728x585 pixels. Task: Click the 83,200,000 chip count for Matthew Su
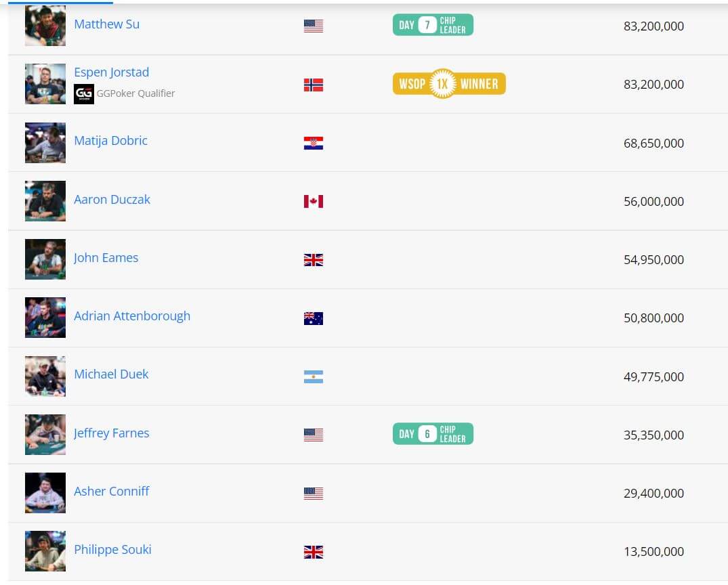click(x=653, y=26)
